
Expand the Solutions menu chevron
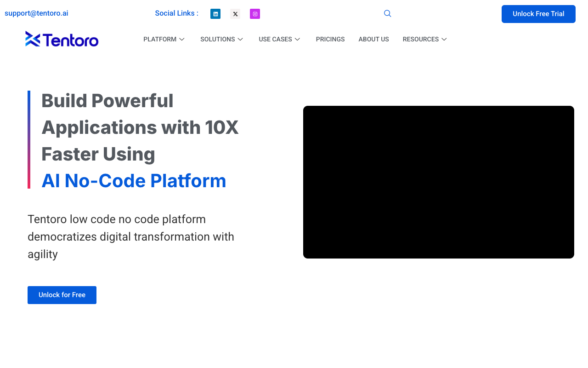point(240,40)
